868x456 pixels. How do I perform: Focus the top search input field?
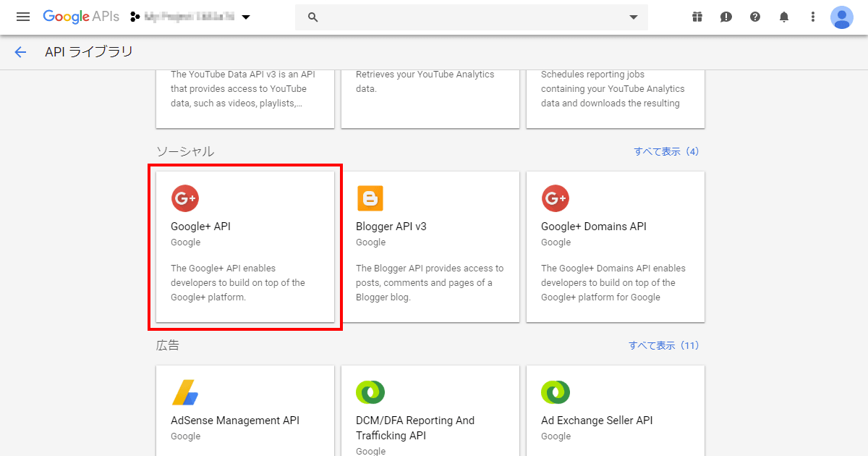pyautogui.click(x=472, y=17)
